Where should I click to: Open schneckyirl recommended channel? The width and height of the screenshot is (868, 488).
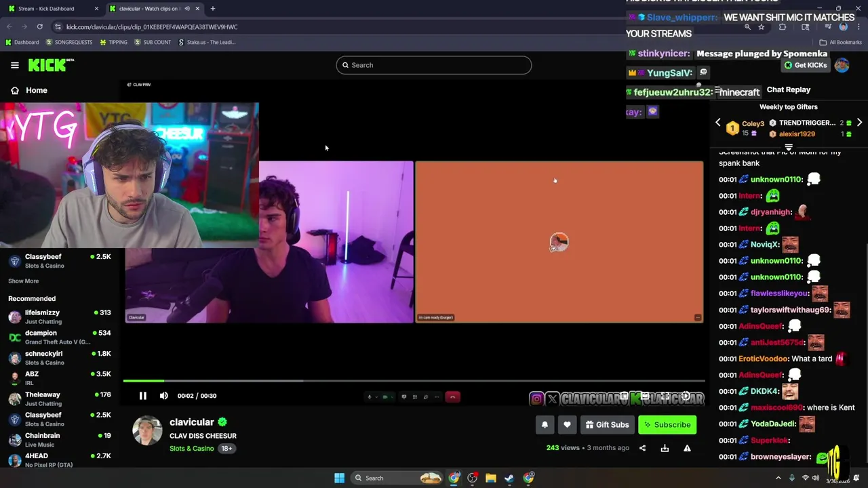click(x=60, y=357)
